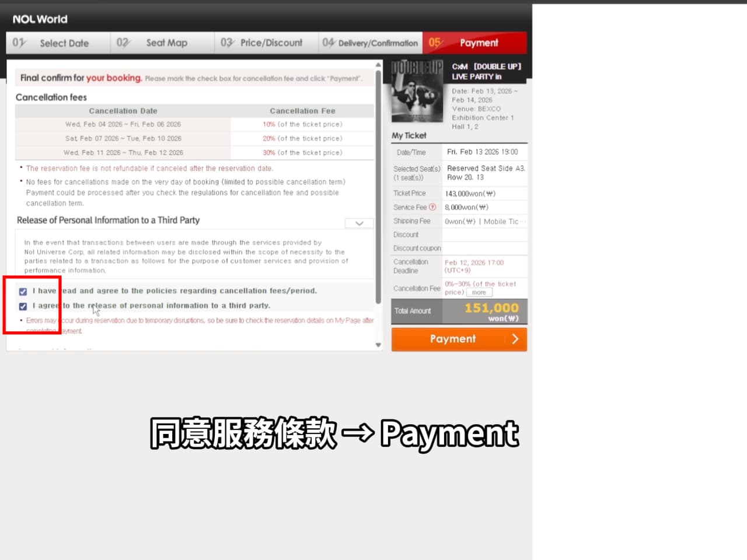Go to step 01 Select Date tab
The height and width of the screenshot is (560, 747).
pos(58,43)
